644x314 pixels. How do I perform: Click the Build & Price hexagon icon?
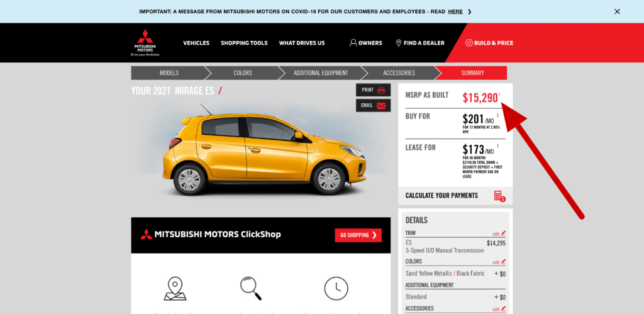pyautogui.click(x=469, y=43)
